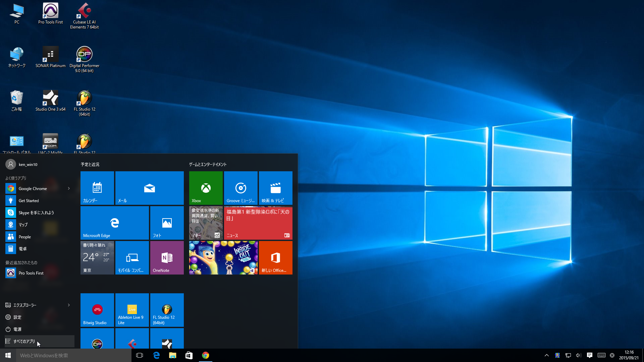Click the Windows Start button
The image size is (644, 362).
point(8,355)
